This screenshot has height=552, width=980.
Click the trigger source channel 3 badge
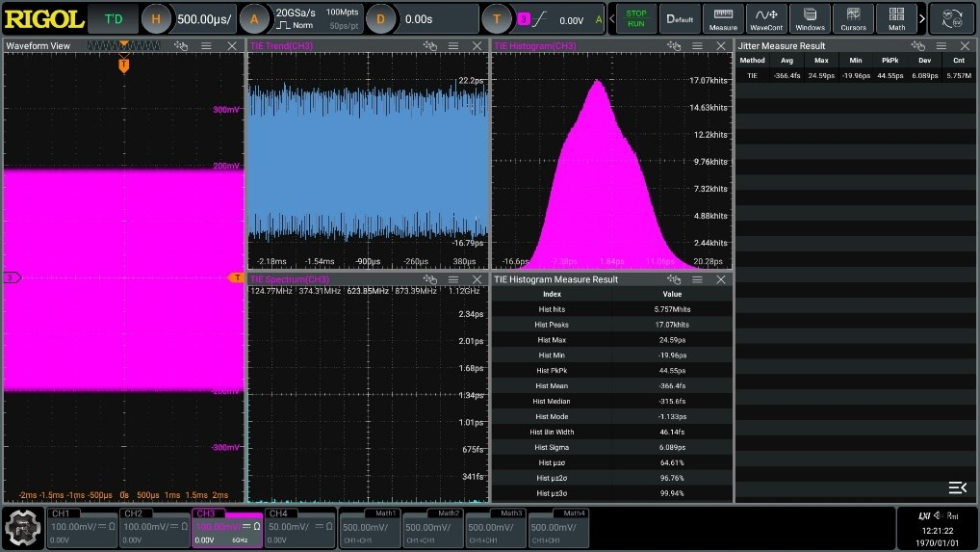coord(523,19)
